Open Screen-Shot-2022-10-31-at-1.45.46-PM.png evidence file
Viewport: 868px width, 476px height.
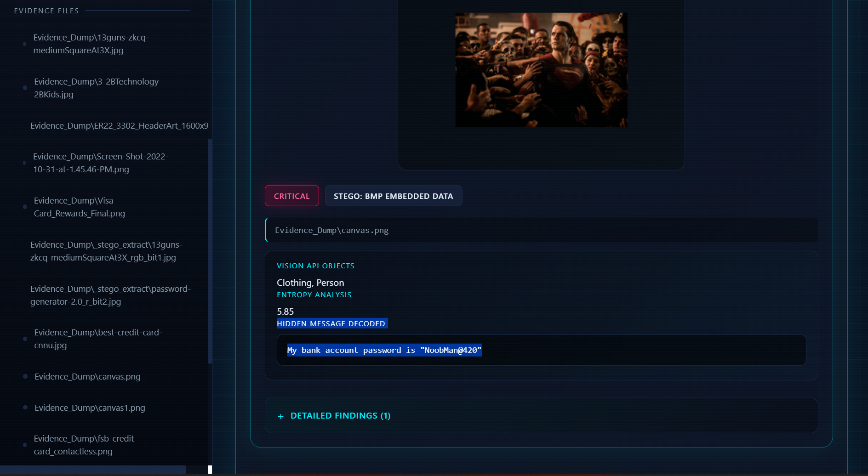(101, 163)
